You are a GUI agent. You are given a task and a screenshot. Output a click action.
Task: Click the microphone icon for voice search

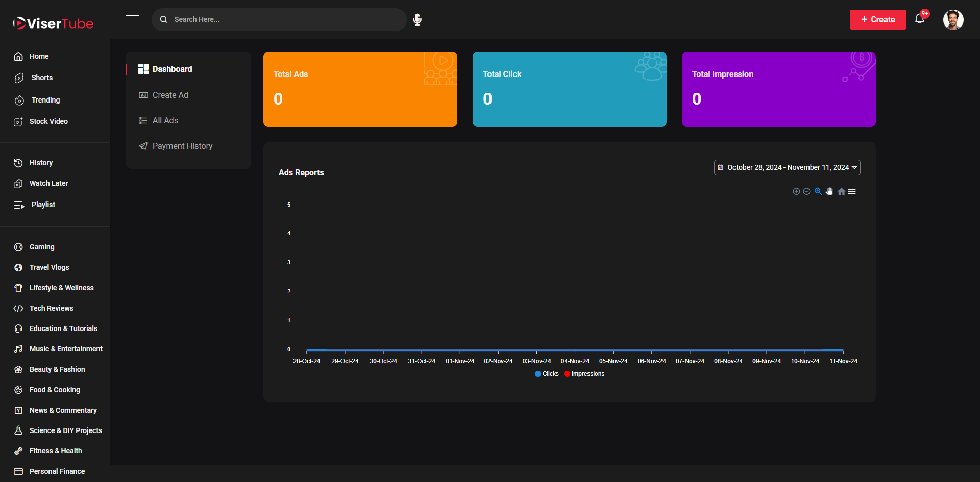[x=418, y=19]
